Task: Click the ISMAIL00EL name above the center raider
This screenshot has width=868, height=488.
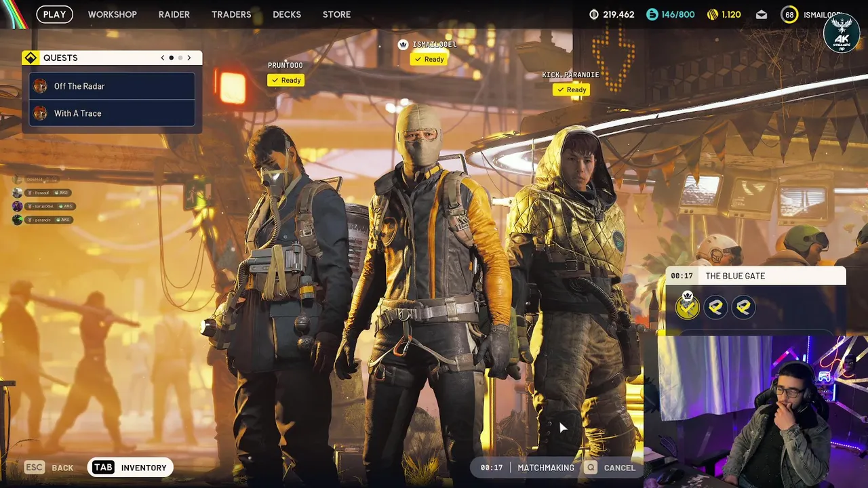Action: (x=435, y=44)
